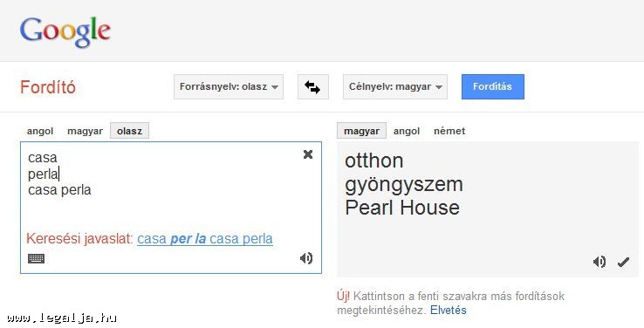Click the swap languages arrows icon
The image size is (644, 328).
tap(313, 86)
